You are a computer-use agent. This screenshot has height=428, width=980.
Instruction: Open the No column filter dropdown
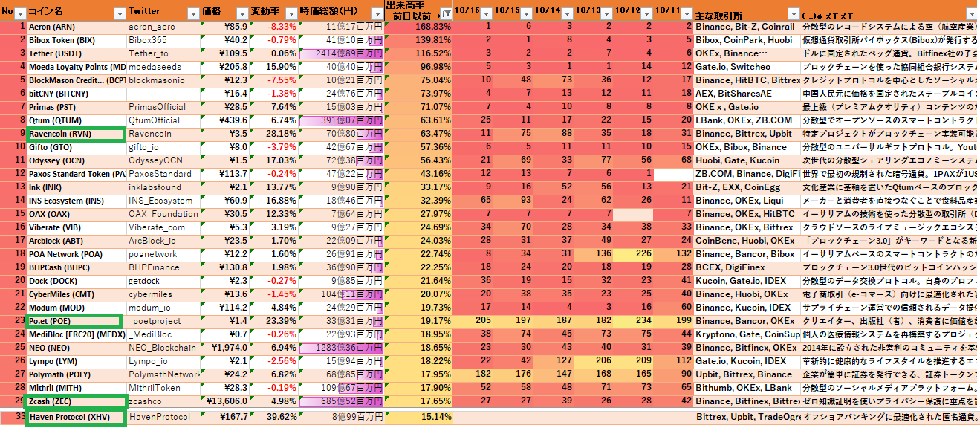tap(20, 14)
